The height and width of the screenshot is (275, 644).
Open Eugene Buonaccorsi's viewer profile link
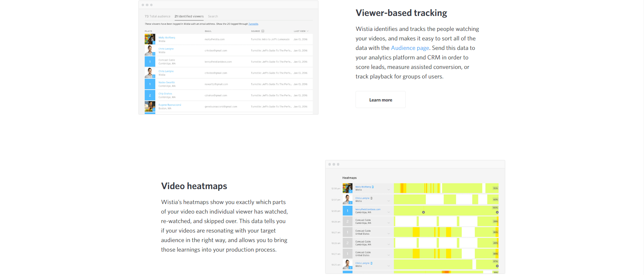pyautogui.click(x=170, y=105)
